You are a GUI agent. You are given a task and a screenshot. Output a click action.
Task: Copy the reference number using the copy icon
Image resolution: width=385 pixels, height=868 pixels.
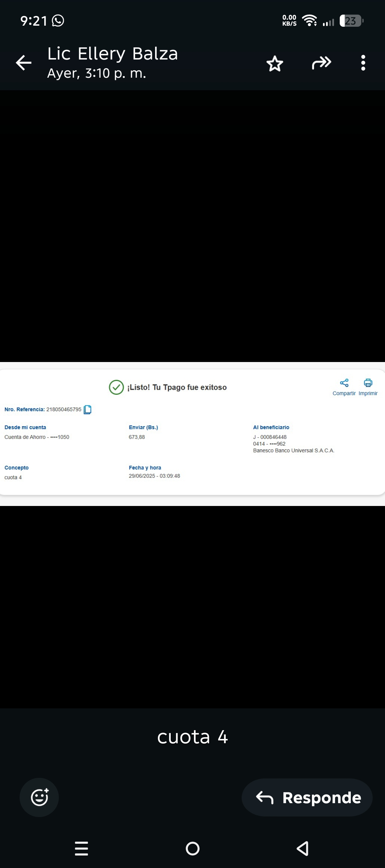coord(87,410)
